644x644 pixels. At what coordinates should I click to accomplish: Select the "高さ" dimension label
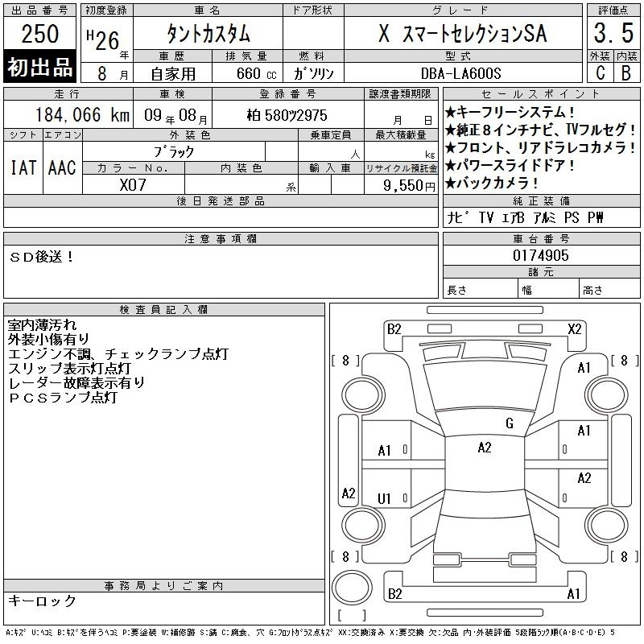(x=592, y=291)
